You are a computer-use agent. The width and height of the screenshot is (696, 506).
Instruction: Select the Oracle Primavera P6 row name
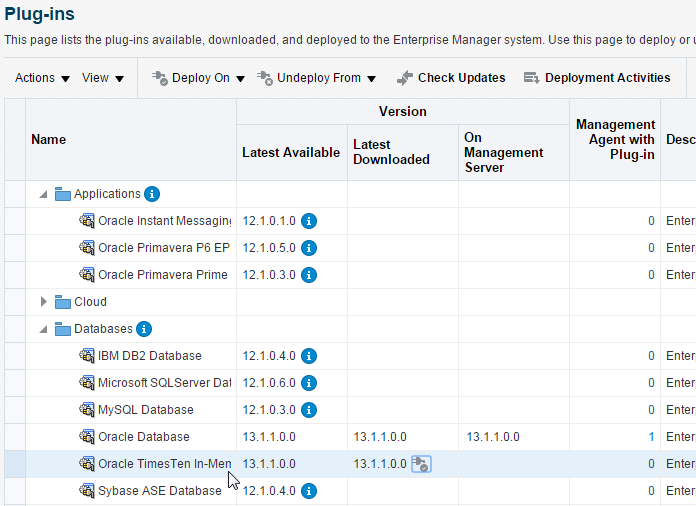coord(164,248)
